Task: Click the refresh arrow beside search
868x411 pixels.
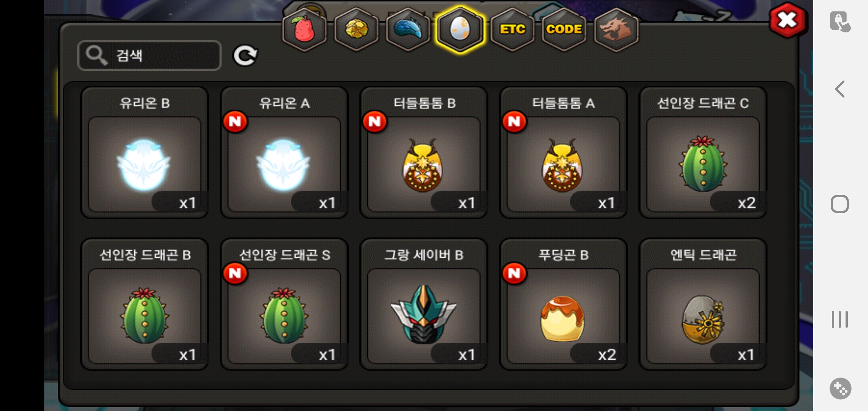Action: [245, 56]
